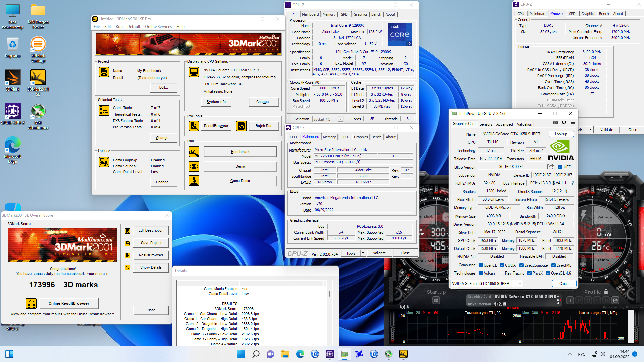Screen dimensions: 644x362
Task: Click the Demo eye icon
Action: (x=194, y=167)
